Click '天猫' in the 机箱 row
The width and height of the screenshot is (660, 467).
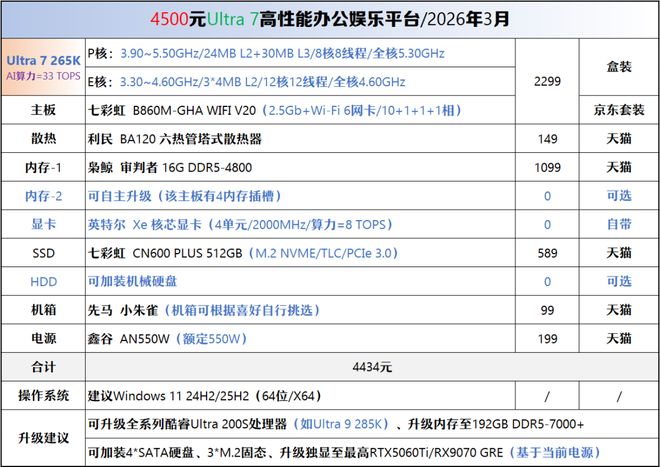pos(619,310)
